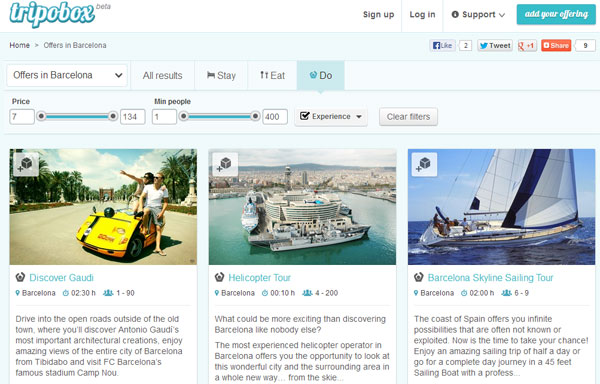Click the orange Share button
Viewport: 600px width, 384px height.
pyautogui.click(x=556, y=46)
